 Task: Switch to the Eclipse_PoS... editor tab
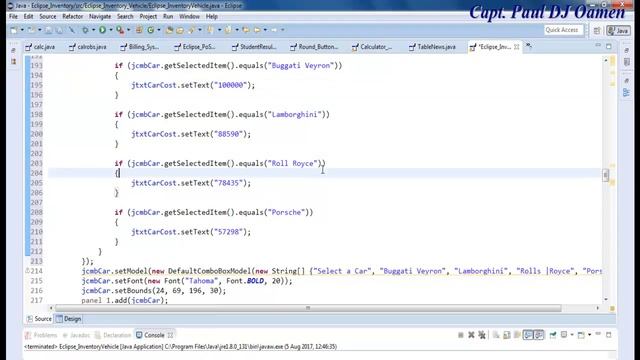195,47
